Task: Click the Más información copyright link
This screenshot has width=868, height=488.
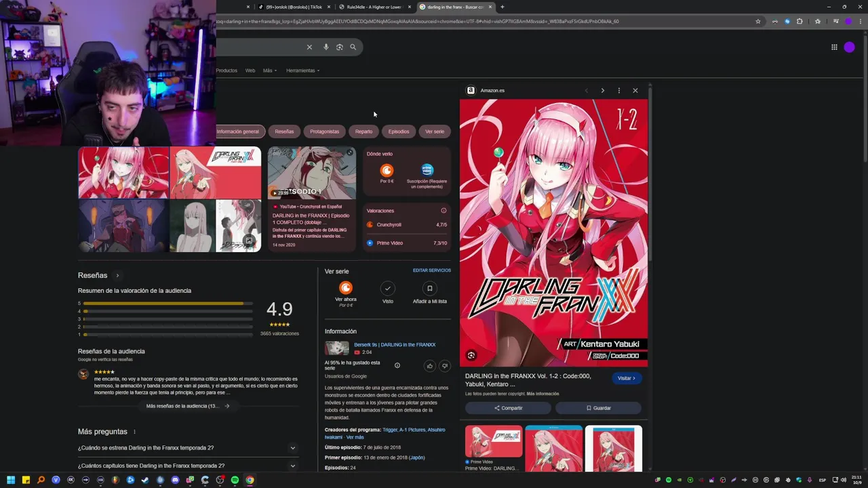Action: coord(542,394)
